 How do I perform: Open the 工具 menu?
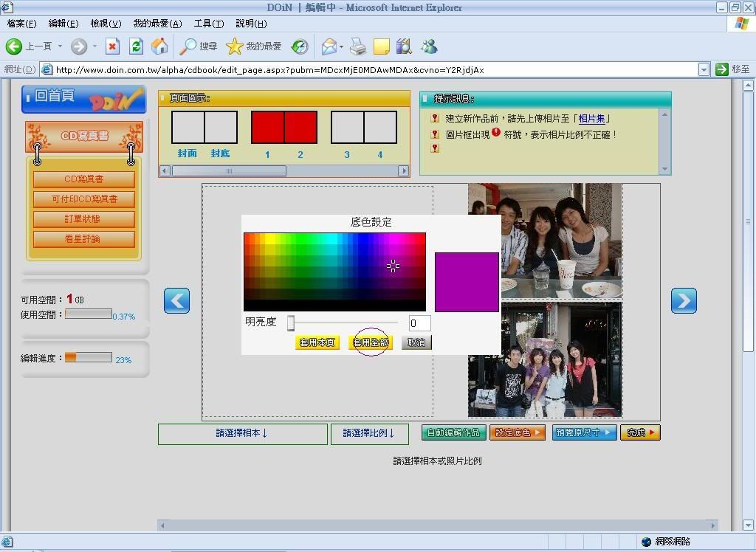click(x=208, y=24)
